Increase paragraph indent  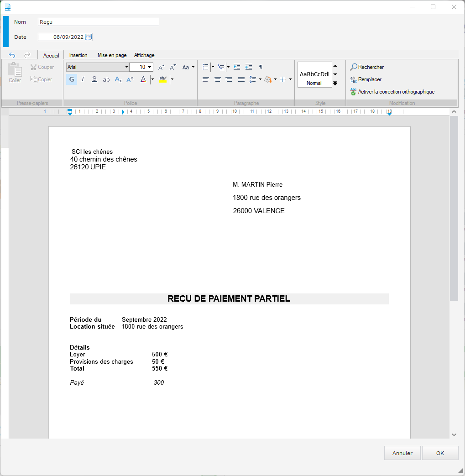(x=248, y=67)
